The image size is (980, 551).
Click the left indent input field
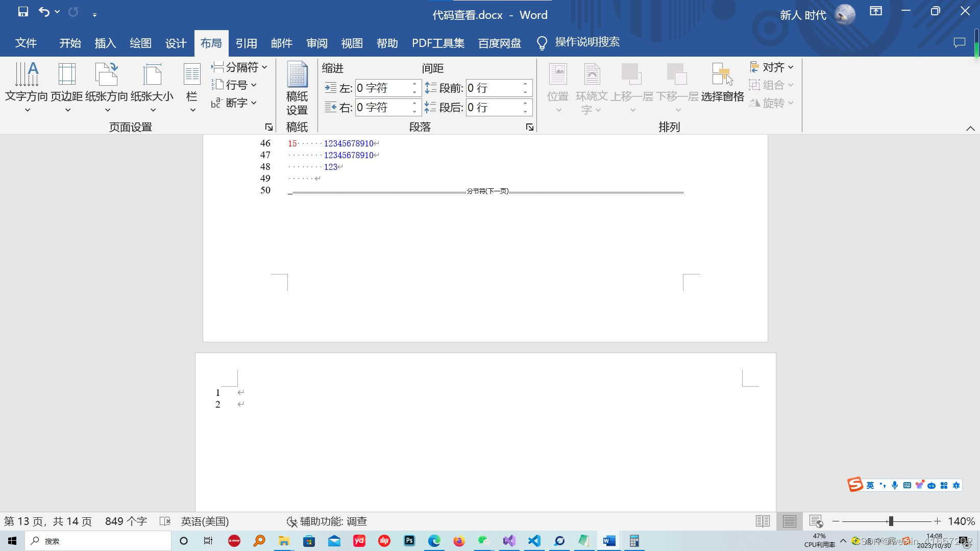pyautogui.click(x=383, y=88)
